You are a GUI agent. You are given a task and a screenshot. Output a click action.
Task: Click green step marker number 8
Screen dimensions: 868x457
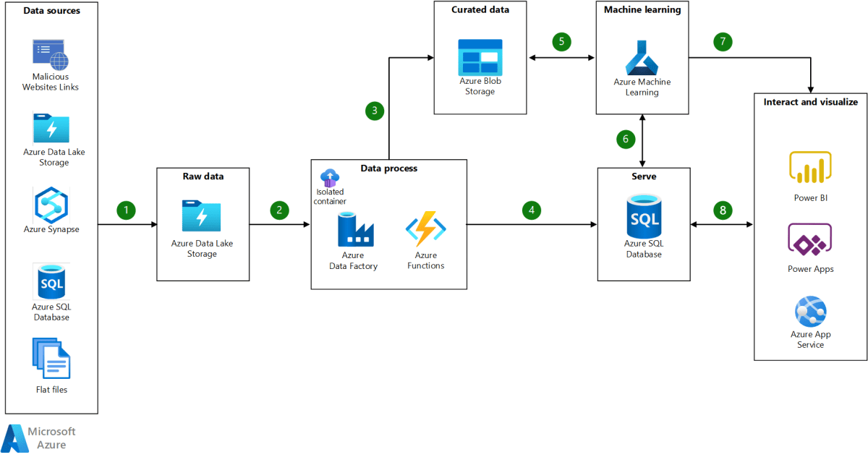pyautogui.click(x=722, y=210)
